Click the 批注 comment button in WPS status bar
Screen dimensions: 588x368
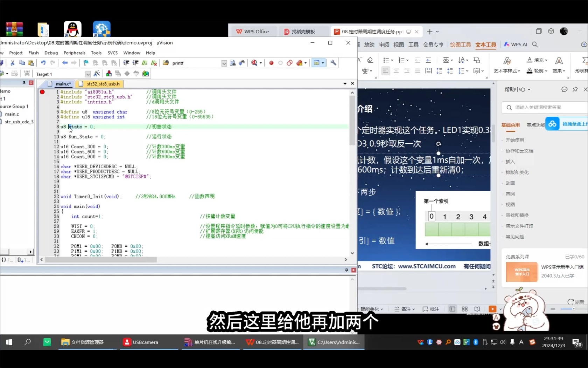coord(431,309)
